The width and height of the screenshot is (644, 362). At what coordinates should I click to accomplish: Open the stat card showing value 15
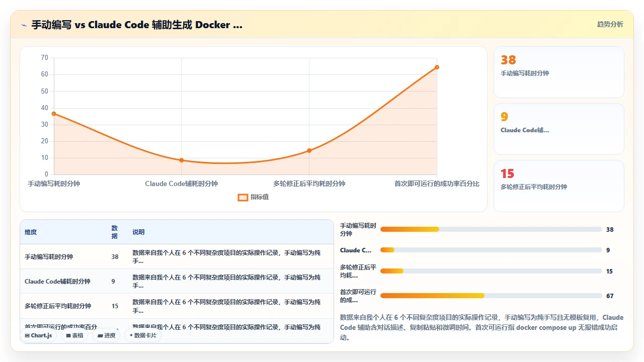point(558,186)
